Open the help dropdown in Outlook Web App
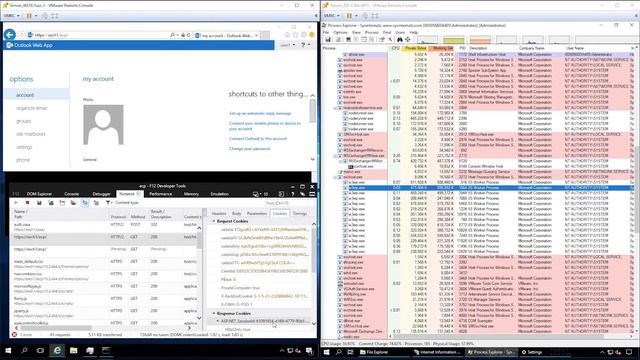Screen dimensions: 640x360 [306, 45]
